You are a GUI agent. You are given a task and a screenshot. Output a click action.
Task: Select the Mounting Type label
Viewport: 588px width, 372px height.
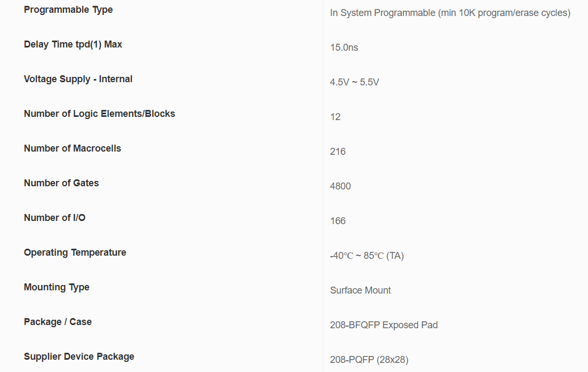(x=57, y=287)
